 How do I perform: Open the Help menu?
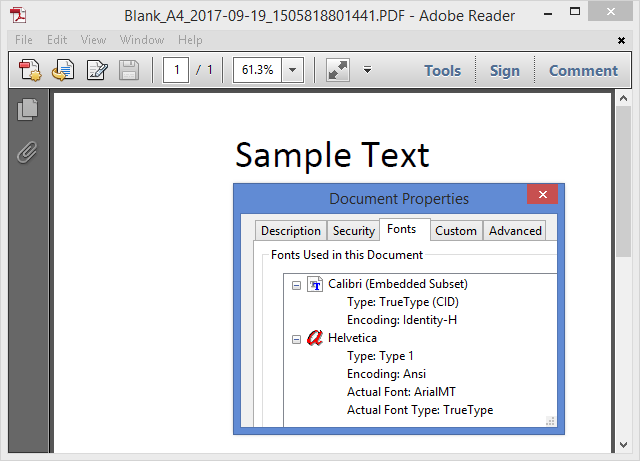tap(190, 40)
